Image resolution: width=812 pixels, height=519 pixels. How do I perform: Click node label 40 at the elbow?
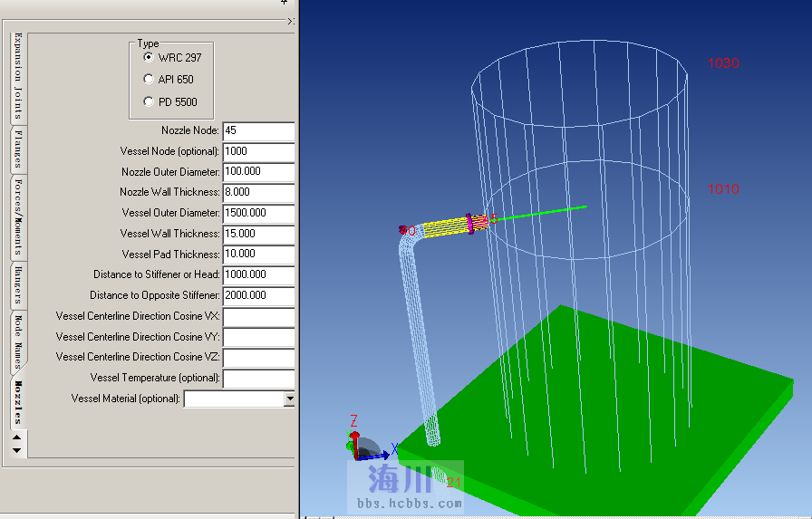click(408, 230)
